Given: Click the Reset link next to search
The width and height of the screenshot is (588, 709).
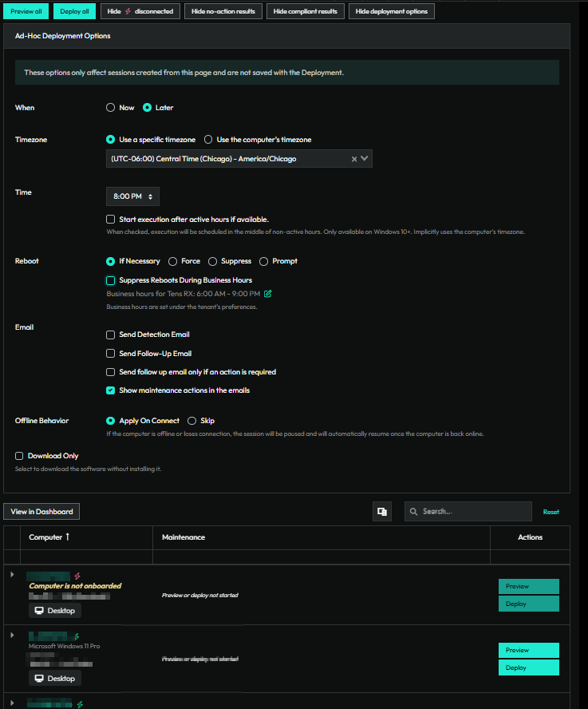Looking at the screenshot, I should (551, 512).
